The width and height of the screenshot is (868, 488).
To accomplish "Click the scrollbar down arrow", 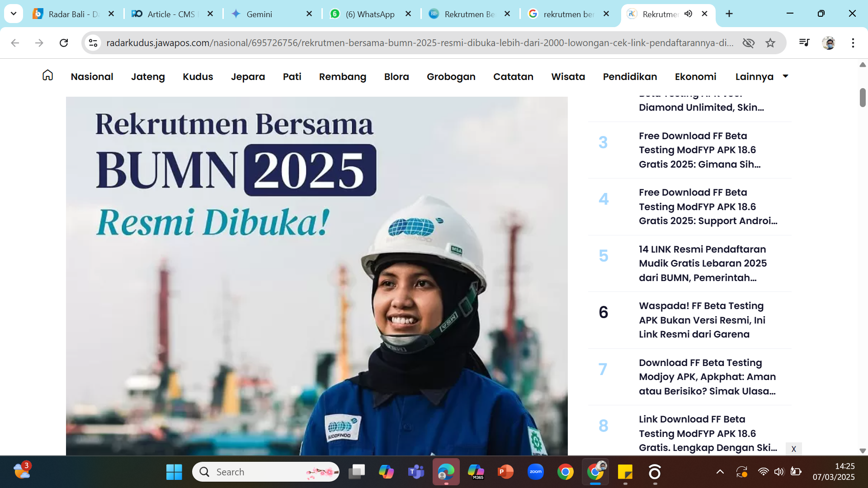I will click(863, 450).
